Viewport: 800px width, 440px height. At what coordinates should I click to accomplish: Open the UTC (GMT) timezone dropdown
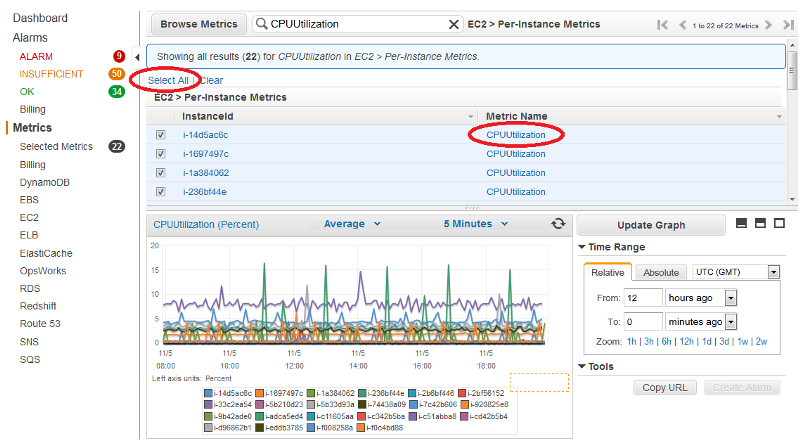coord(773,272)
